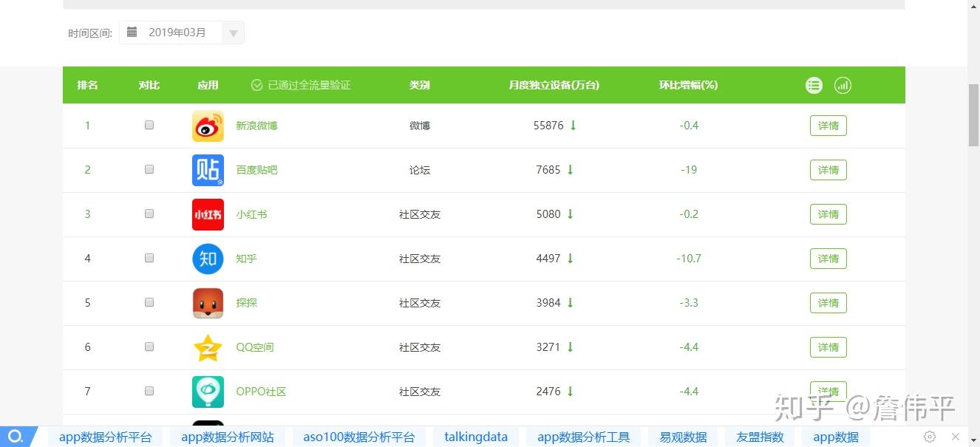Viewport: 980px width, 447px height.
Task: Open the 2019年03月 date dropdown arrow
Action: click(x=234, y=33)
